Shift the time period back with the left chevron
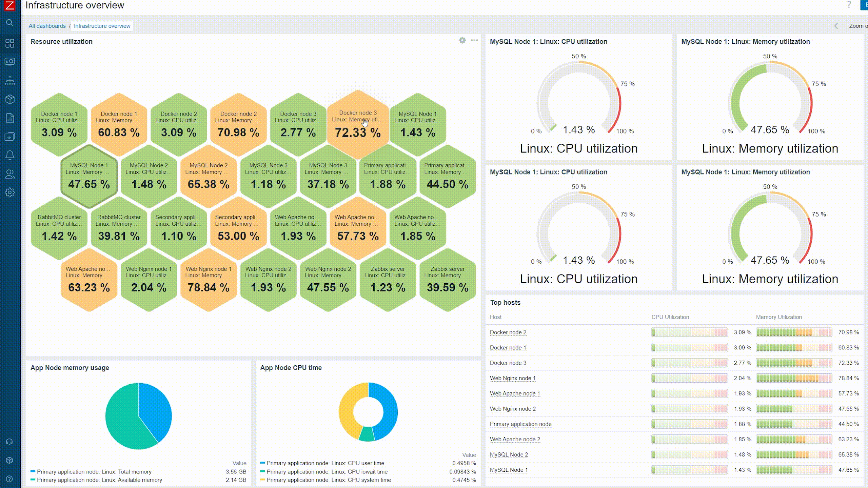The width and height of the screenshot is (868, 488). (836, 26)
